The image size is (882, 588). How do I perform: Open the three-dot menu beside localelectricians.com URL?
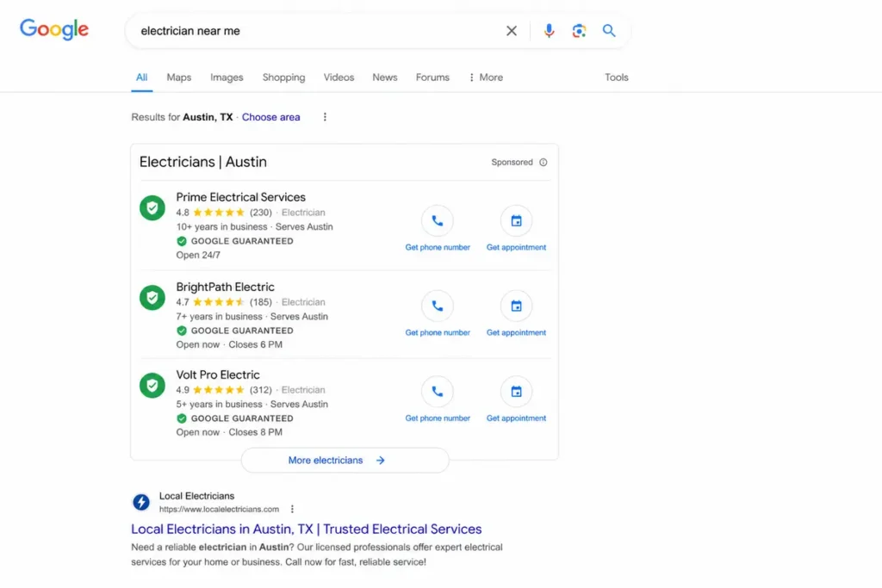(x=292, y=510)
